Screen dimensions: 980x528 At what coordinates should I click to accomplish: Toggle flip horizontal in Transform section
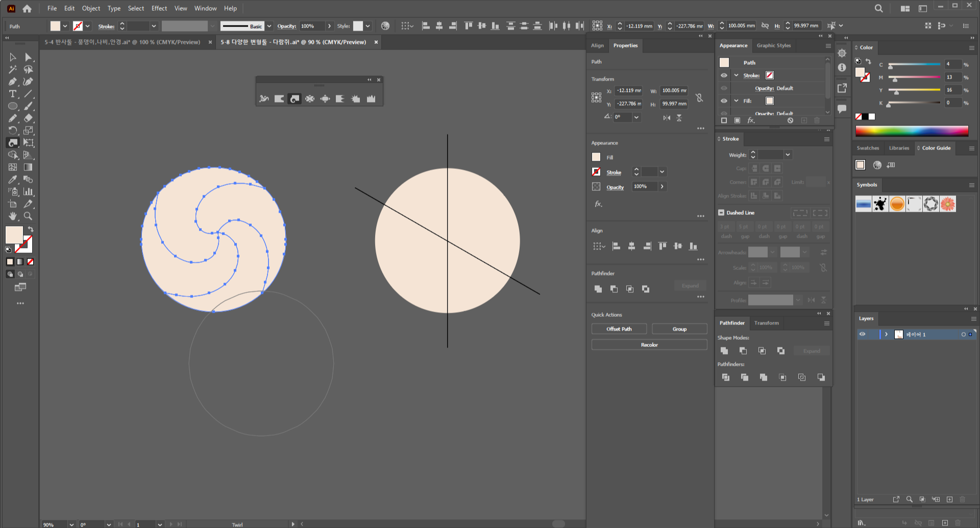(667, 118)
